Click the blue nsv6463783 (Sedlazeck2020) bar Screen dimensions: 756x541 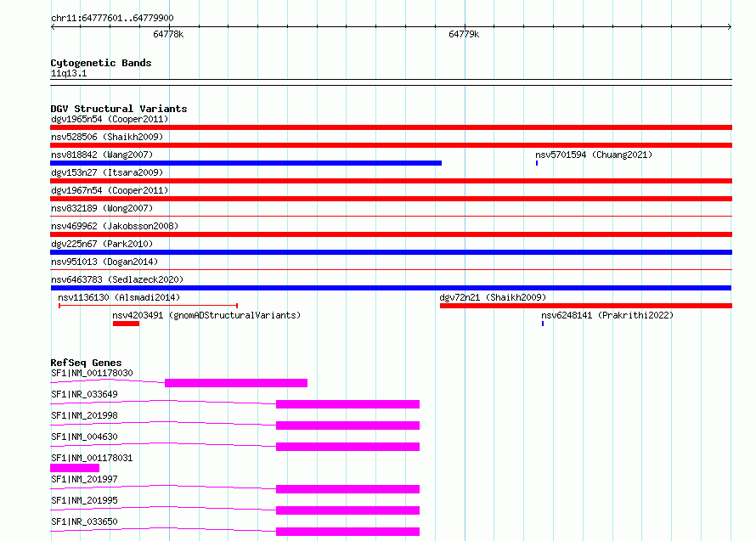[x=391, y=288]
